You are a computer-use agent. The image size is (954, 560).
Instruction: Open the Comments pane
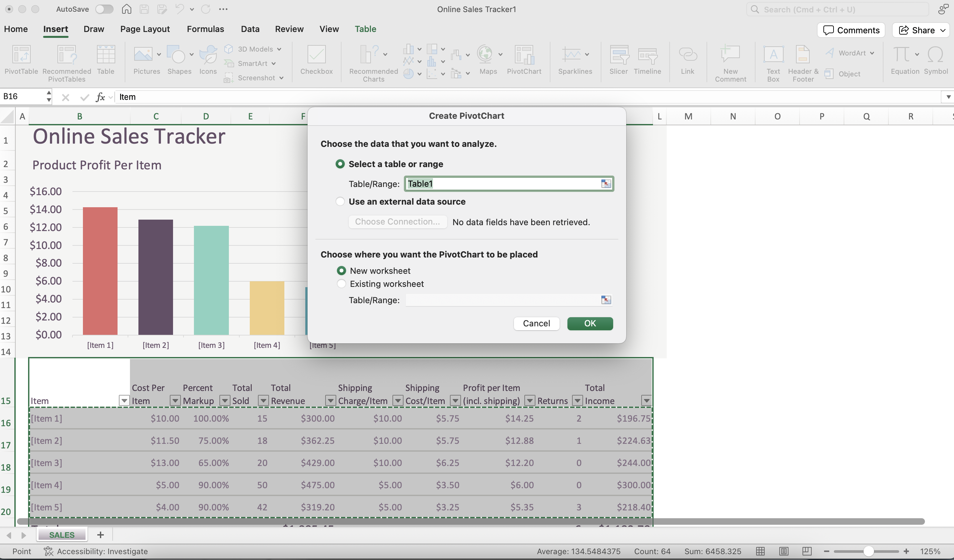click(x=851, y=30)
